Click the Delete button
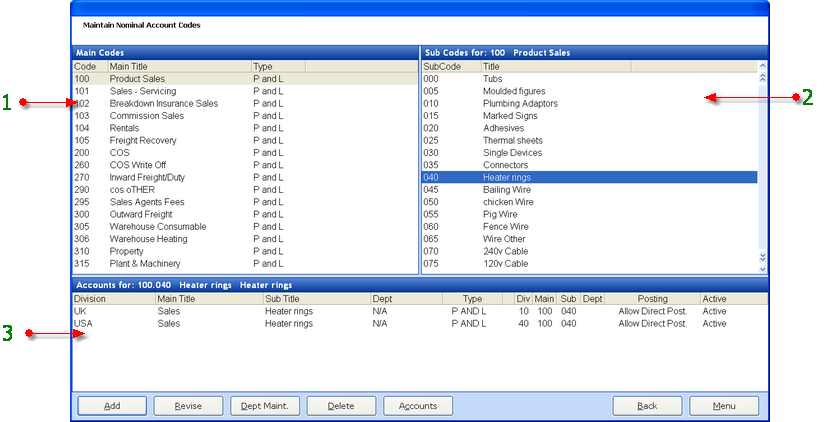 [x=342, y=406]
